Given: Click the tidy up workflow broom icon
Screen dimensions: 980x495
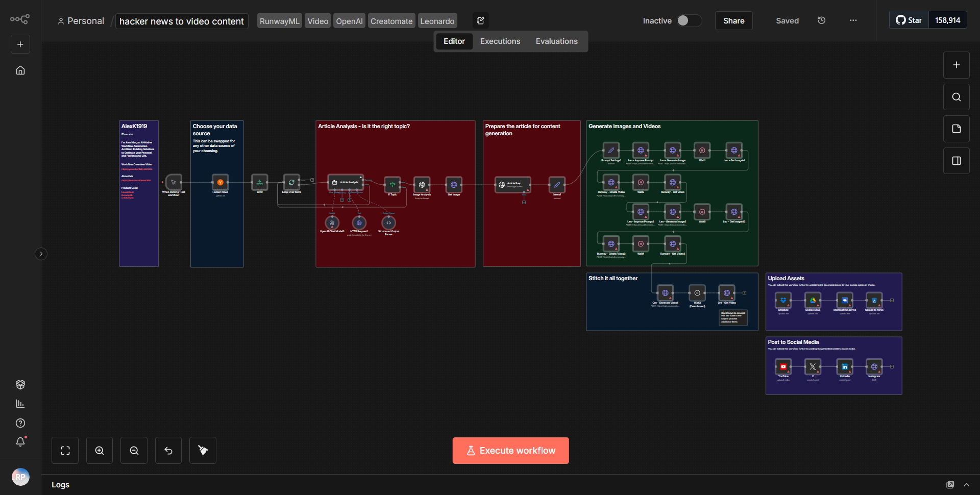Looking at the screenshot, I should [x=203, y=451].
